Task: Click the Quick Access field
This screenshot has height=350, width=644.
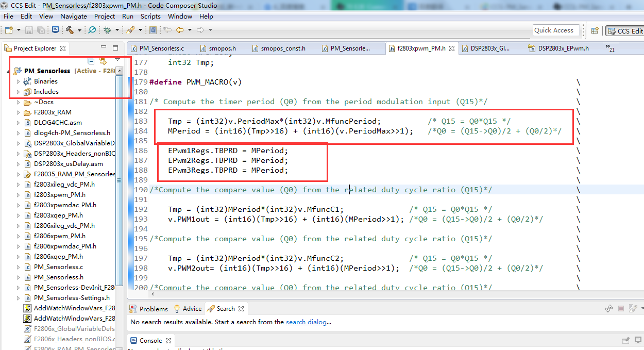Action: click(556, 30)
